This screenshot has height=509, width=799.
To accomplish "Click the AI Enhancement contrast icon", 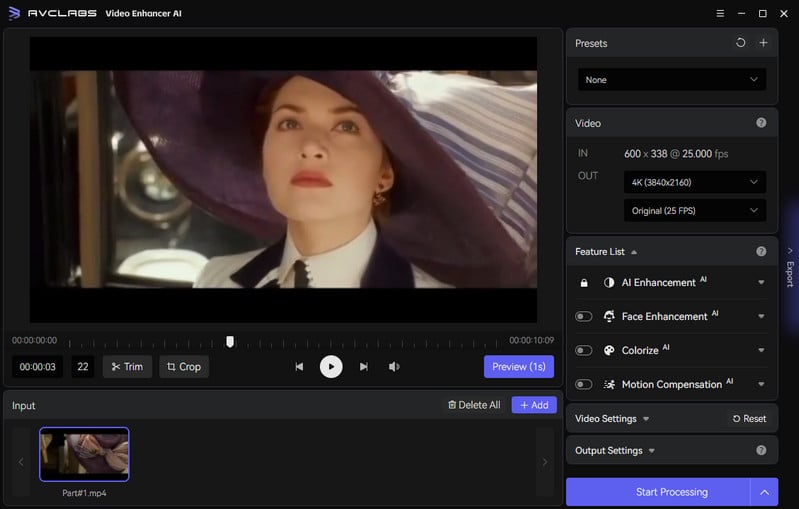I will pyautogui.click(x=609, y=282).
